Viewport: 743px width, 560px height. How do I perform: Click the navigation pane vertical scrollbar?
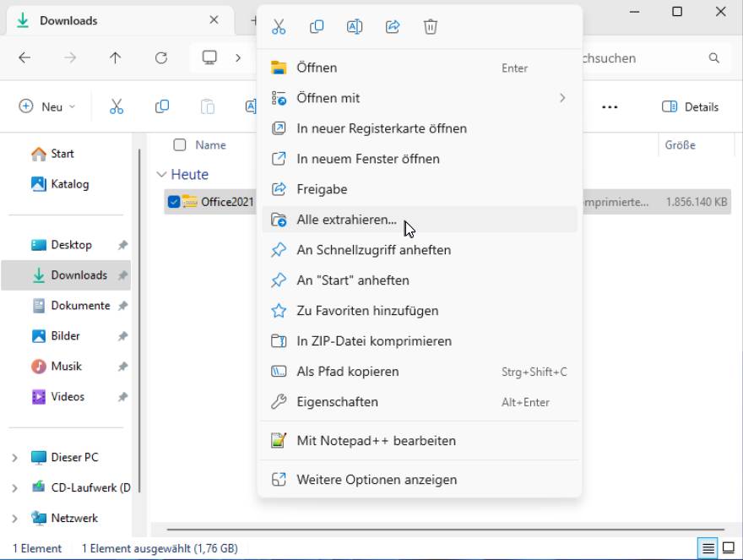point(139,320)
